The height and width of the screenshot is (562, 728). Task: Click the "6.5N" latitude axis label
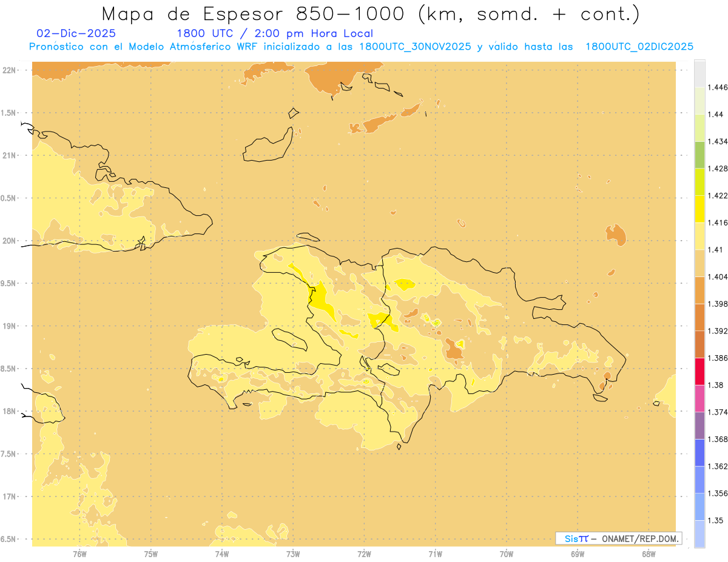coord(8,539)
